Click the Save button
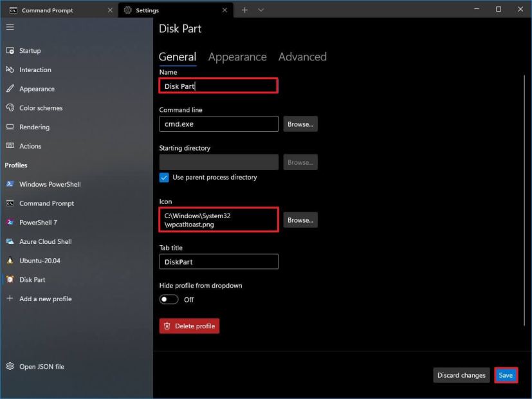The height and width of the screenshot is (399, 532). click(x=506, y=375)
